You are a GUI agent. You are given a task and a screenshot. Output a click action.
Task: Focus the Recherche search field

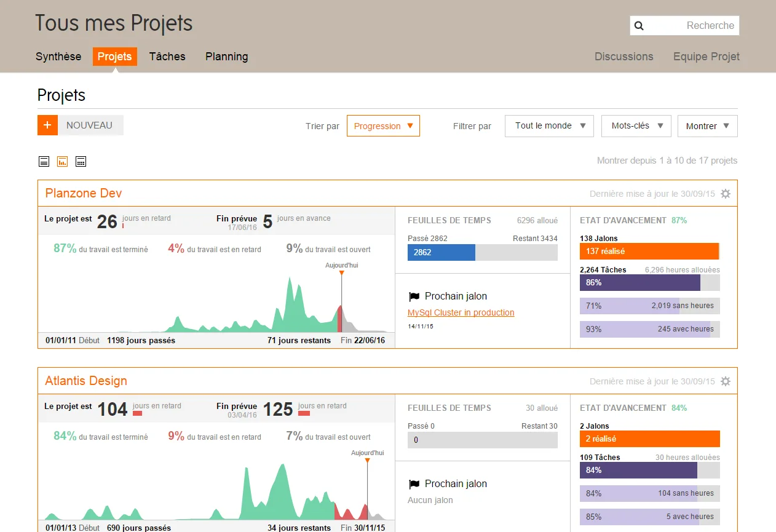click(x=684, y=26)
